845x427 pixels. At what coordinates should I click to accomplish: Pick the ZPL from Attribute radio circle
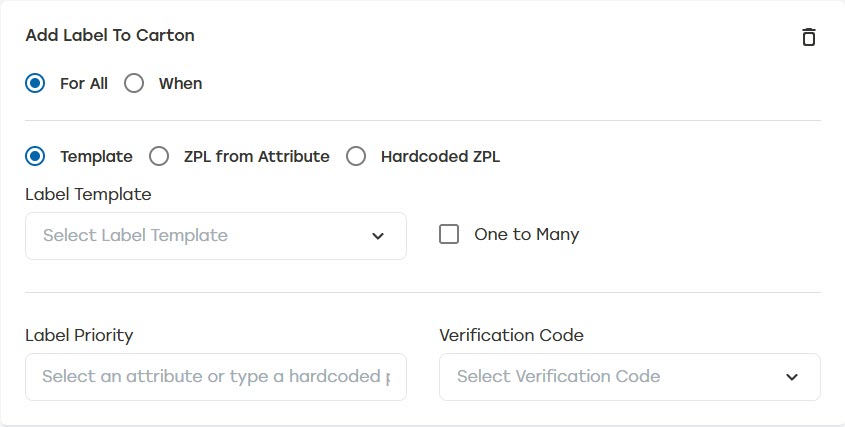[159, 156]
